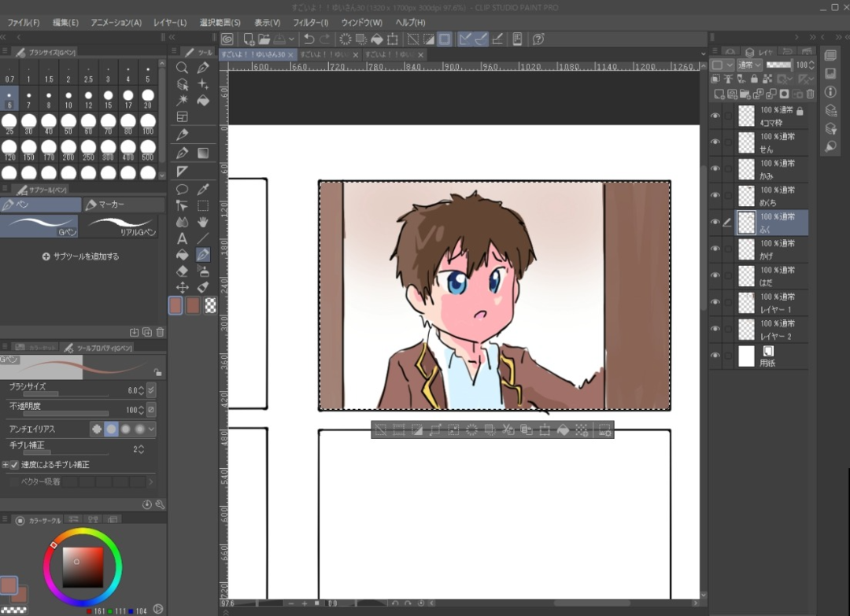
Task: Click the Open file folder icon
Action: pos(264,39)
